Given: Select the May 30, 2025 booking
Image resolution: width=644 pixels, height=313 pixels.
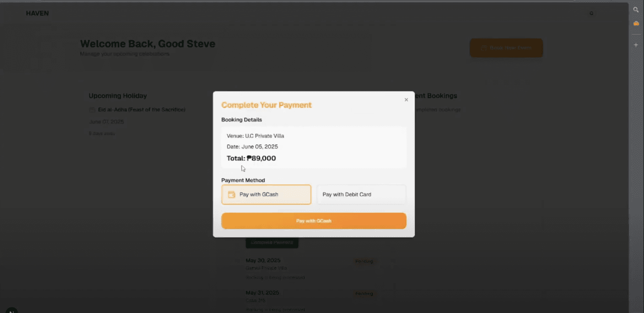Looking at the screenshot, I should 262,261.
